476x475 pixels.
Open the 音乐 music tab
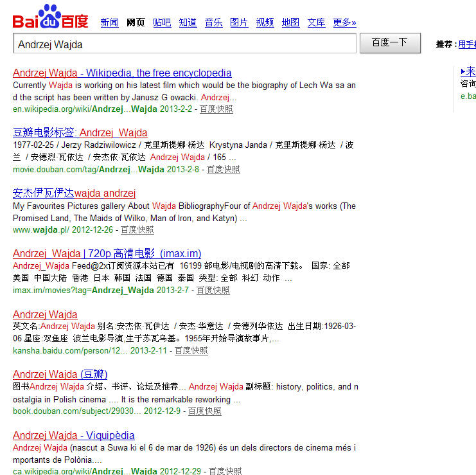(214, 22)
